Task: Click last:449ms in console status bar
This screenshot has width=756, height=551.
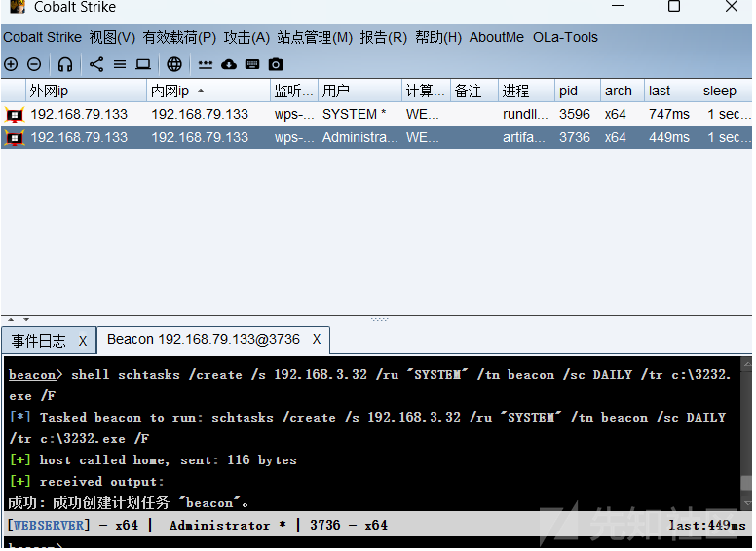Action: [x=707, y=525]
